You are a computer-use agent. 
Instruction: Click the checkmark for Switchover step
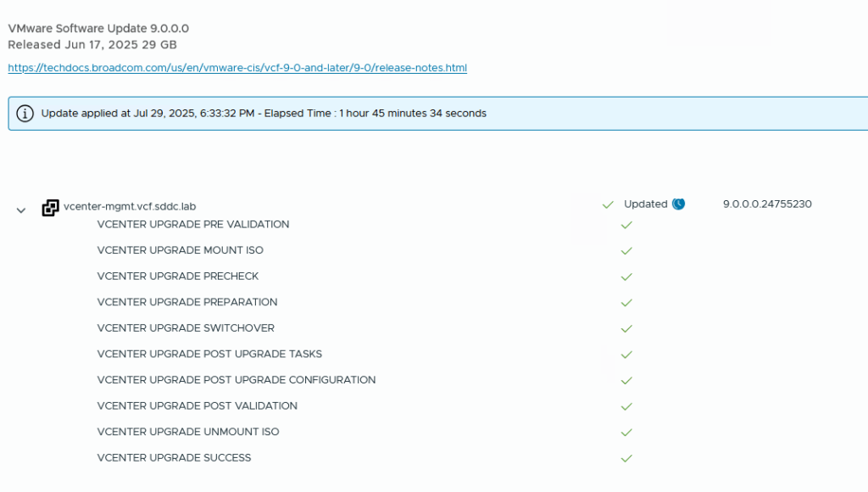[626, 329]
